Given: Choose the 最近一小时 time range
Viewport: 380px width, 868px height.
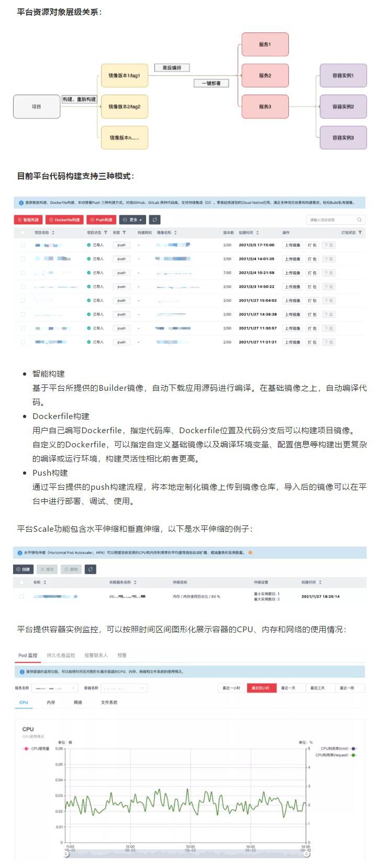Looking at the screenshot, I should coord(231,688).
